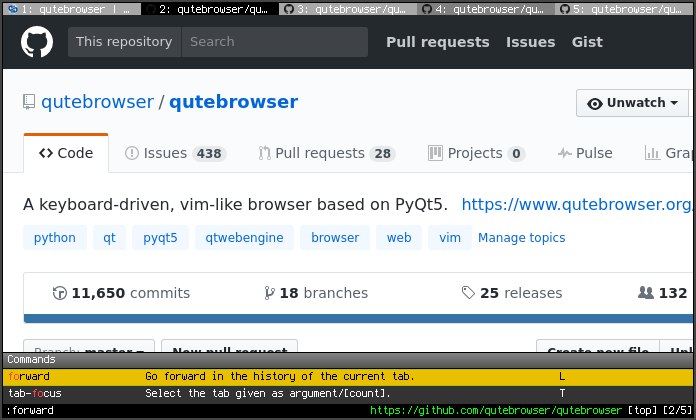Open the Code repository tab
696x420 pixels.
(66, 153)
